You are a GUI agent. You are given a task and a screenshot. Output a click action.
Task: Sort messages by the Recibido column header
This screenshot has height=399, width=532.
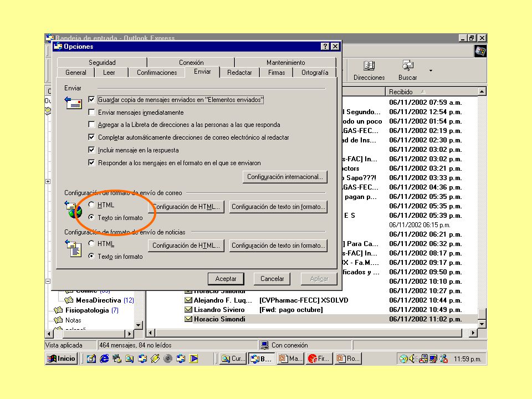click(x=431, y=91)
